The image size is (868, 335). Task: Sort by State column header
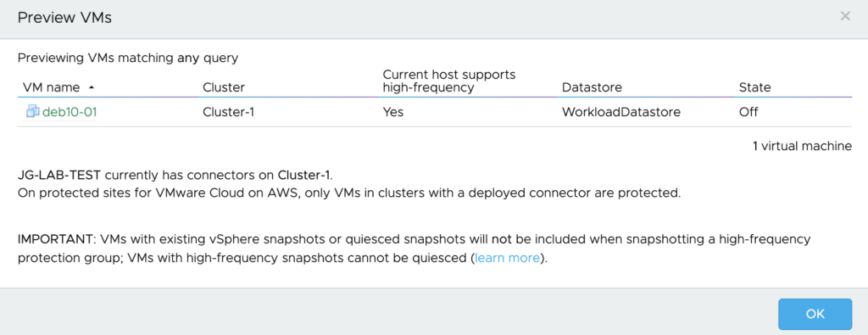[x=754, y=87]
